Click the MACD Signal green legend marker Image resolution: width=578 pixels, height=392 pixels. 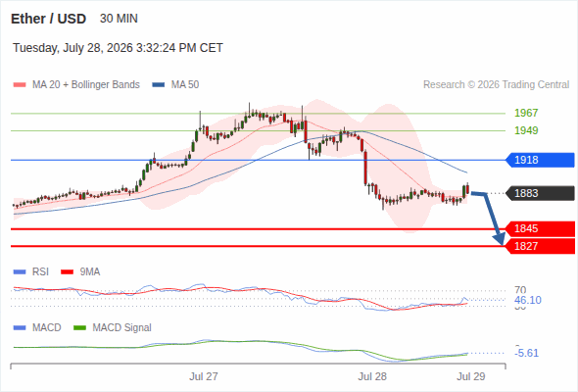(79, 328)
